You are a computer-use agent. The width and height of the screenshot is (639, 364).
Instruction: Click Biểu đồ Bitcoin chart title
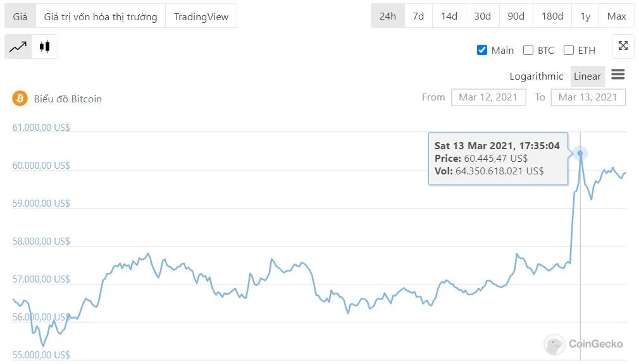click(x=68, y=99)
